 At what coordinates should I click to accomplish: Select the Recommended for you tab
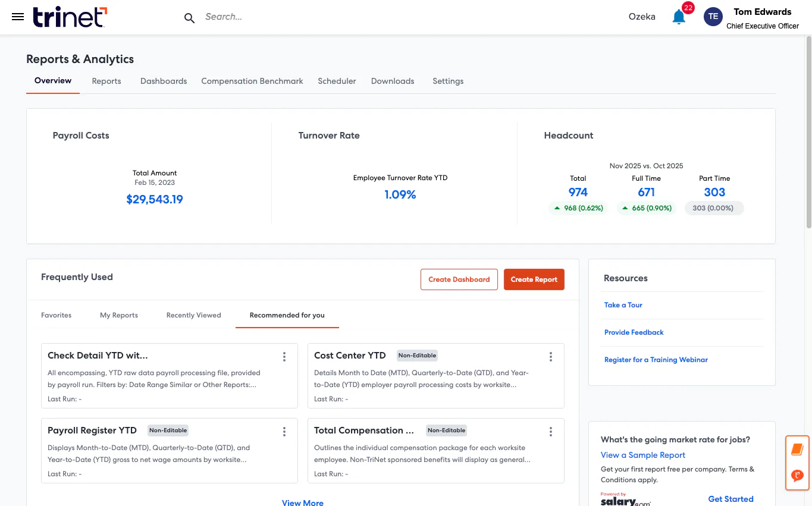click(x=287, y=315)
